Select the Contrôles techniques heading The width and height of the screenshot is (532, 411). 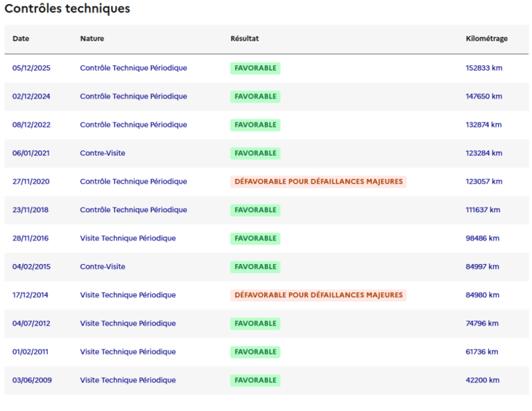pyautogui.click(x=67, y=9)
